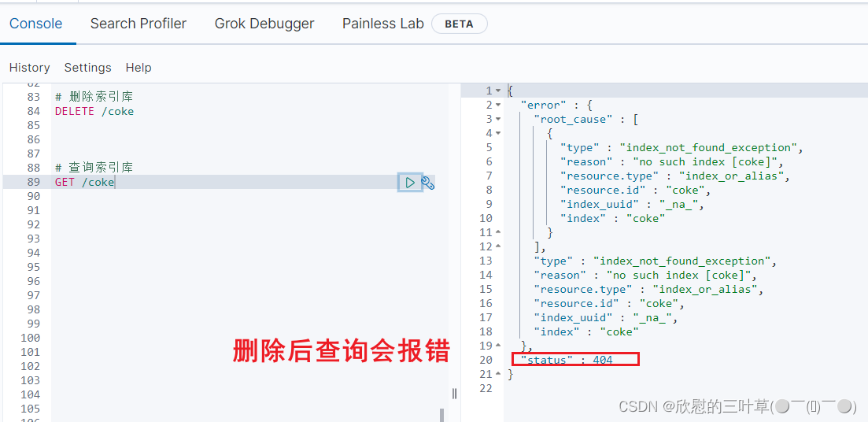Click the fold arrow at response line 21
Screen dimensions: 868x422
coord(498,374)
